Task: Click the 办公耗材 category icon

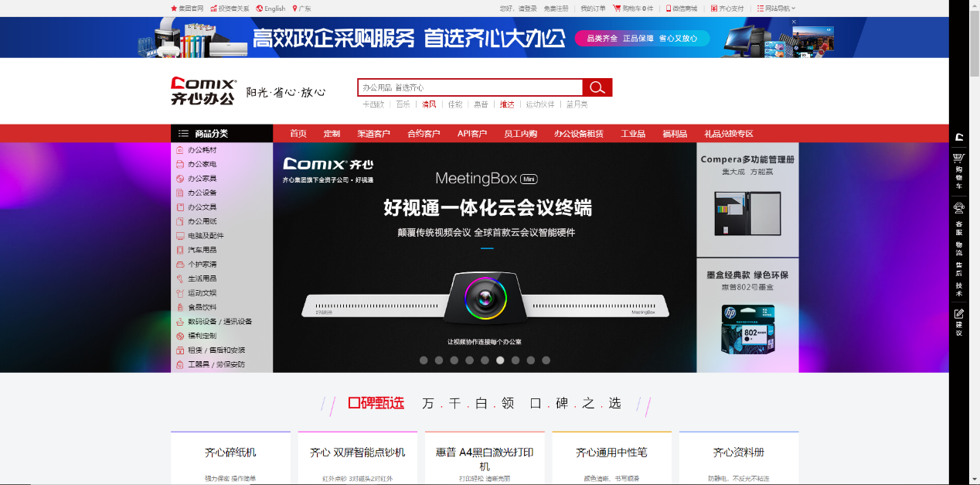Action: (x=180, y=150)
